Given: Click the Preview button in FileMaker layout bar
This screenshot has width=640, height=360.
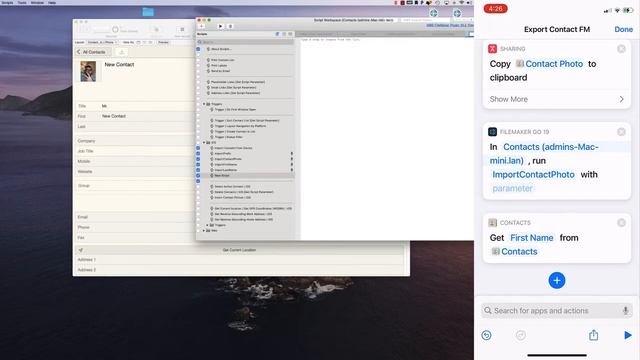Looking at the screenshot, I should (163, 42).
